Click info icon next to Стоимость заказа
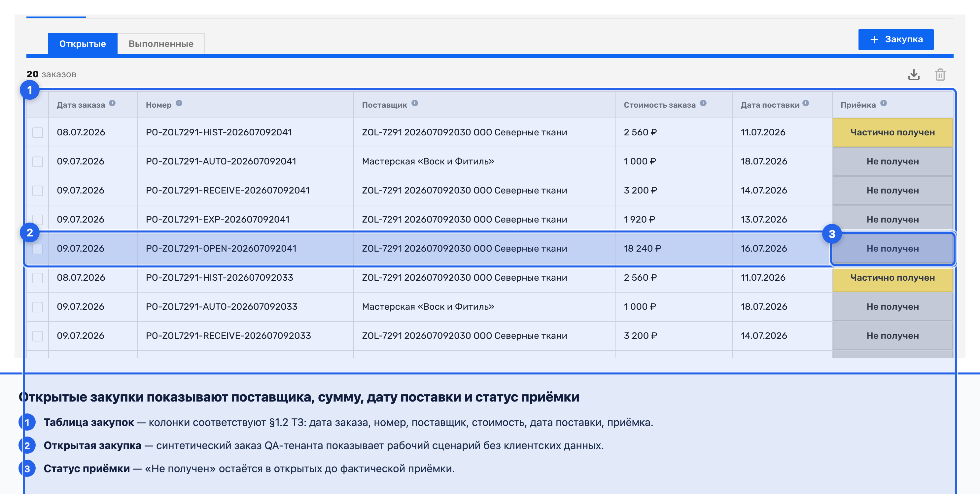Screen dimensions: 980x494 (703, 103)
